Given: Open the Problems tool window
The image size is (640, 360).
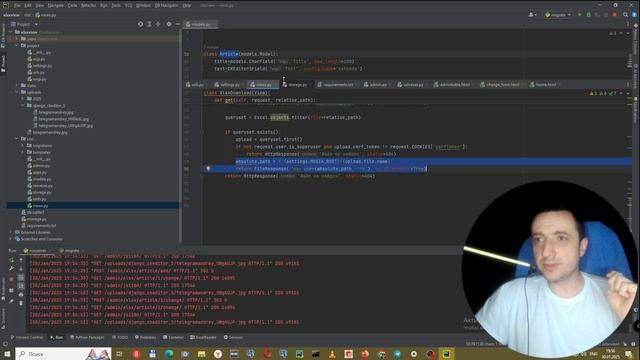Looking at the screenshot, I should click(145, 338).
